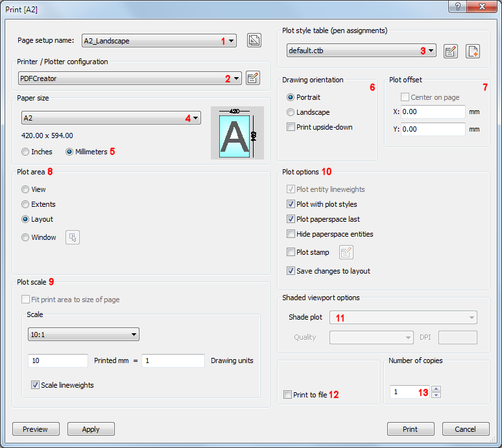The image size is (502, 448).
Task: Edit the default.ctb plot style table
Action: pos(451,51)
